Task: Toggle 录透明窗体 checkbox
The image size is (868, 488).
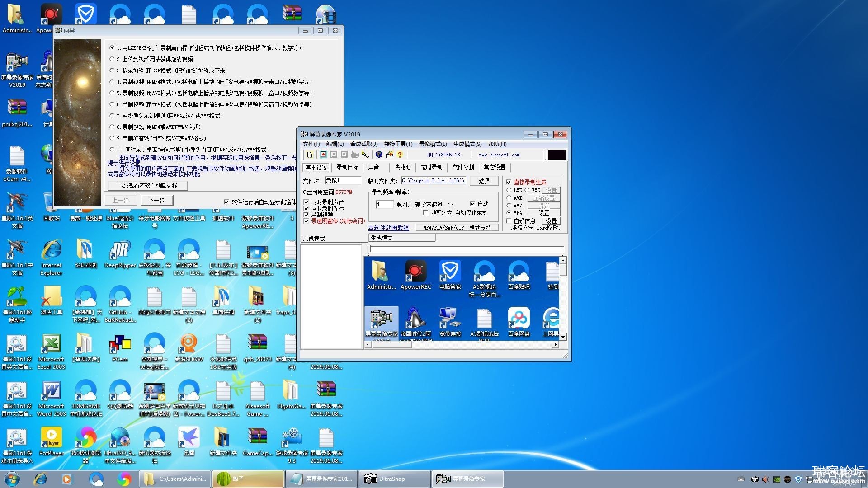Action: [306, 221]
